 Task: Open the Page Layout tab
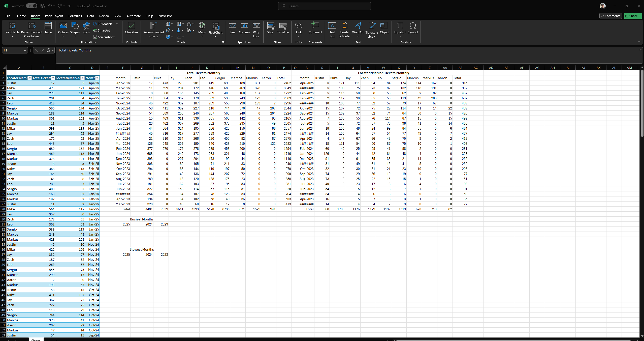54,16
